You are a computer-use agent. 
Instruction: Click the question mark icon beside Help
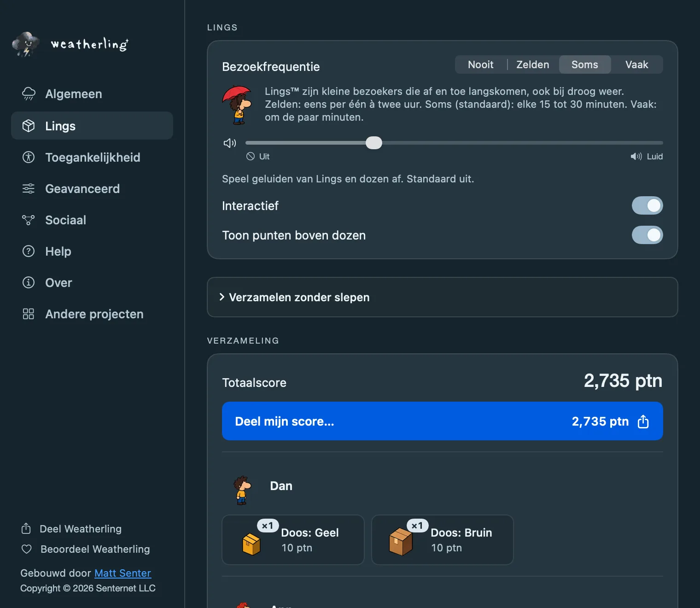click(x=29, y=251)
